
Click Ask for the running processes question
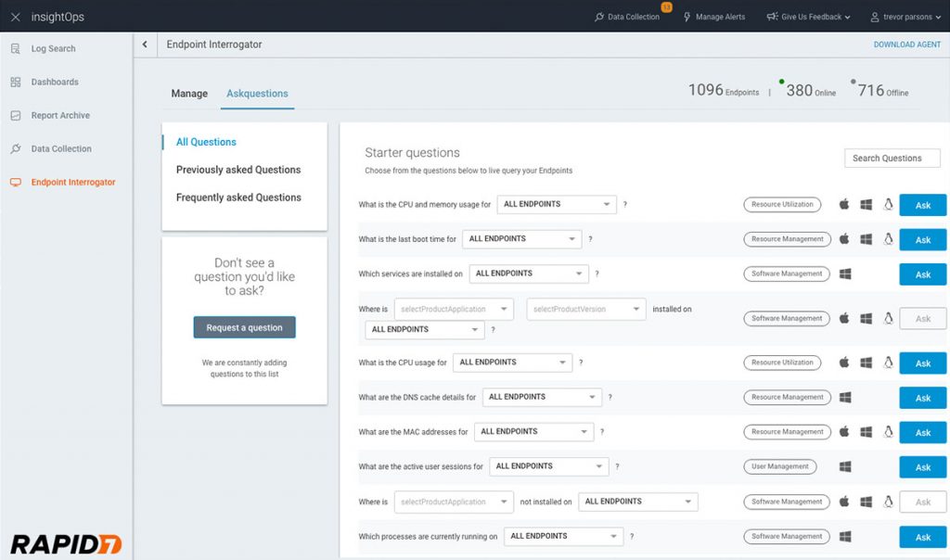point(923,537)
